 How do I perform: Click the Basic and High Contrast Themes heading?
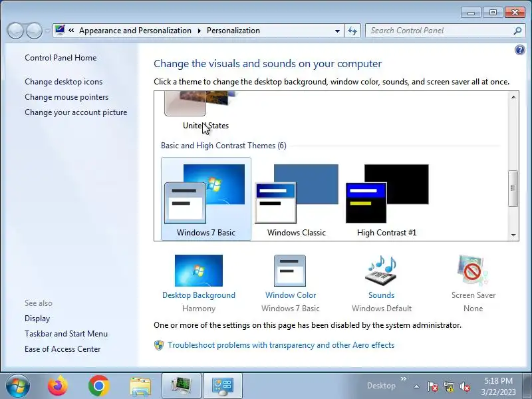pyautogui.click(x=223, y=146)
